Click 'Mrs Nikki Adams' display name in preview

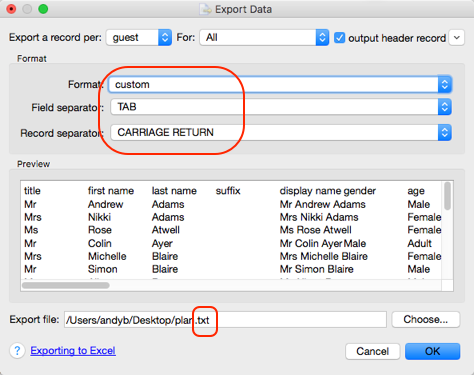click(319, 217)
